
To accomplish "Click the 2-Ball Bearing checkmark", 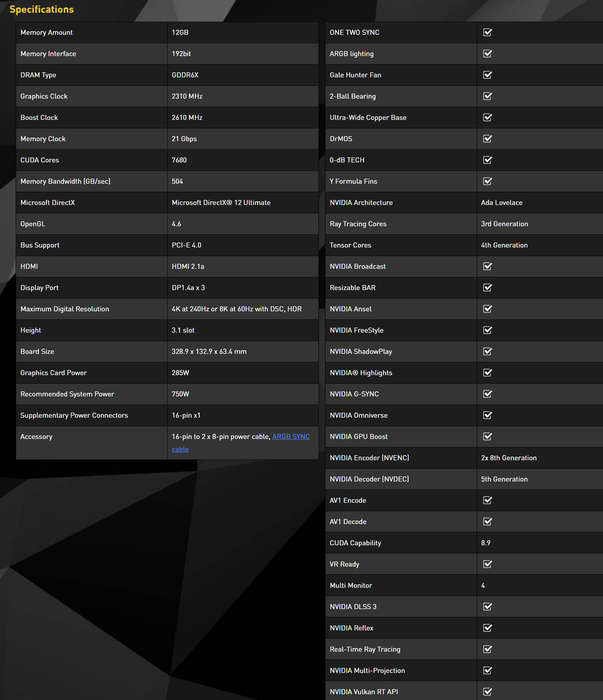I will pyautogui.click(x=487, y=96).
